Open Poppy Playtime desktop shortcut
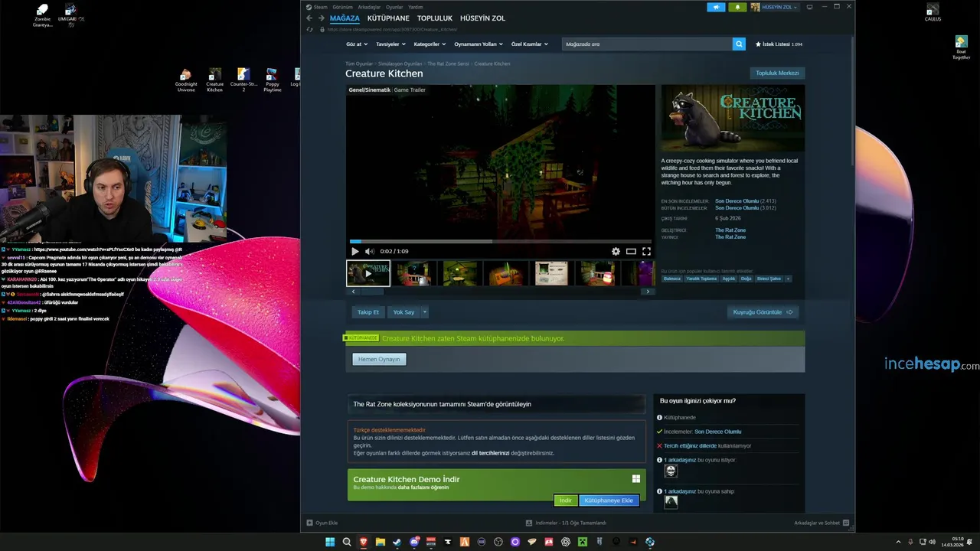The width and height of the screenshot is (980, 551). (x=272, y=80)
